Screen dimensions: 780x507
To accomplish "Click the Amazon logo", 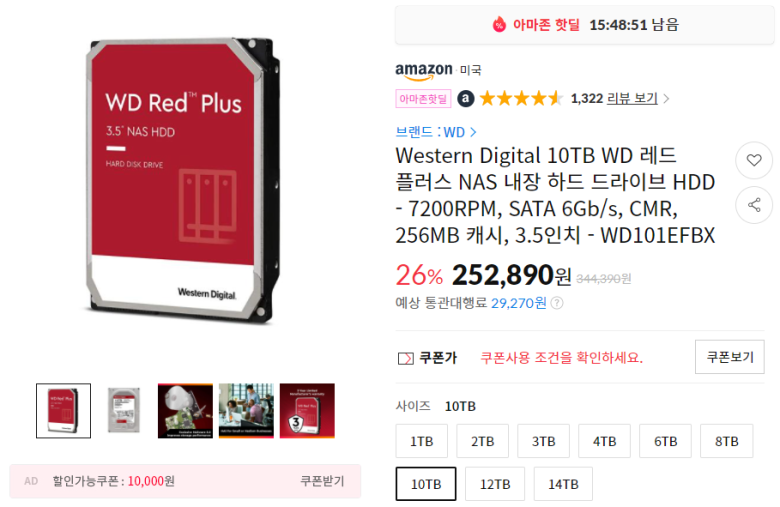I will [424, 71].
